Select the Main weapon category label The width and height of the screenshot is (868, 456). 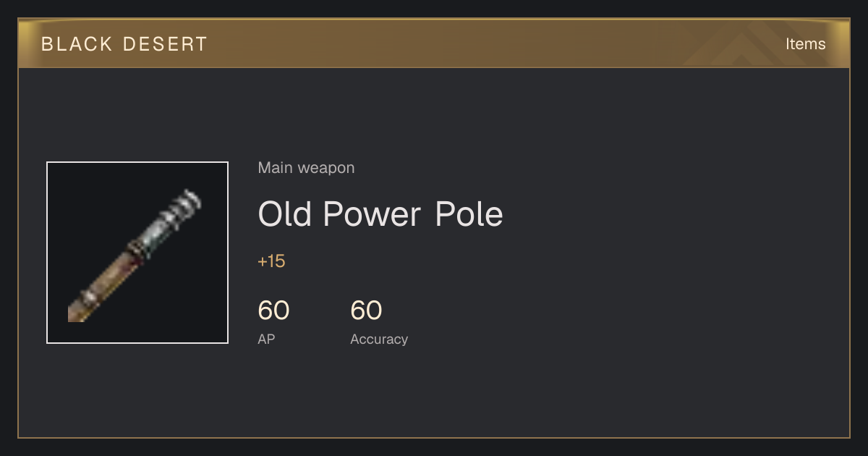tap(306, 168)
